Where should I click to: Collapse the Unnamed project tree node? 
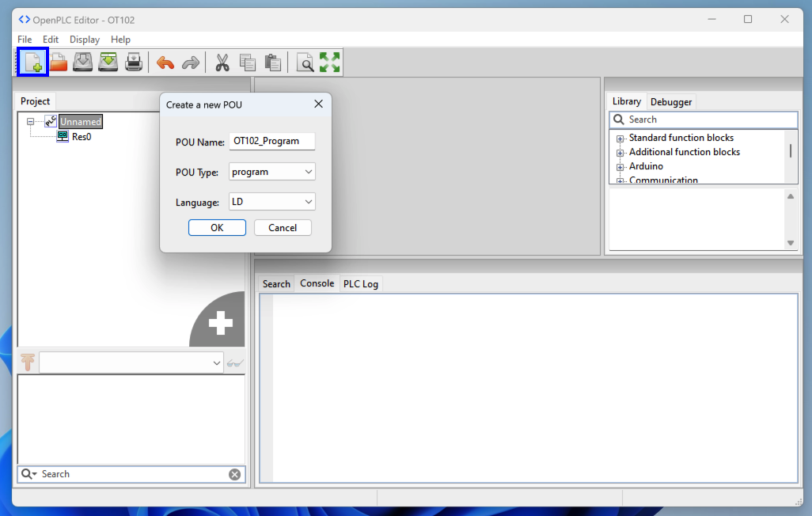coord(31,122)
